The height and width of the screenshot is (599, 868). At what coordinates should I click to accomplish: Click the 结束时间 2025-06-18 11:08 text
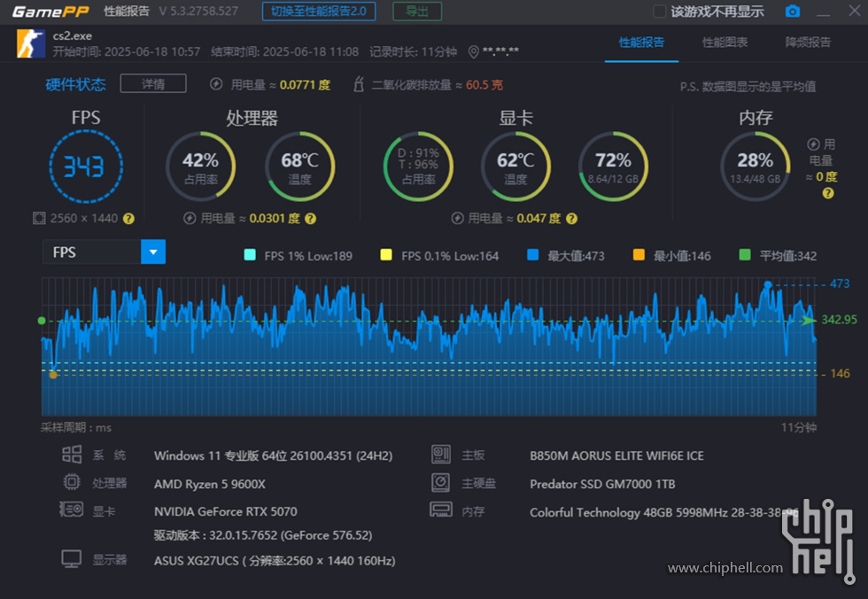point(284,52)
